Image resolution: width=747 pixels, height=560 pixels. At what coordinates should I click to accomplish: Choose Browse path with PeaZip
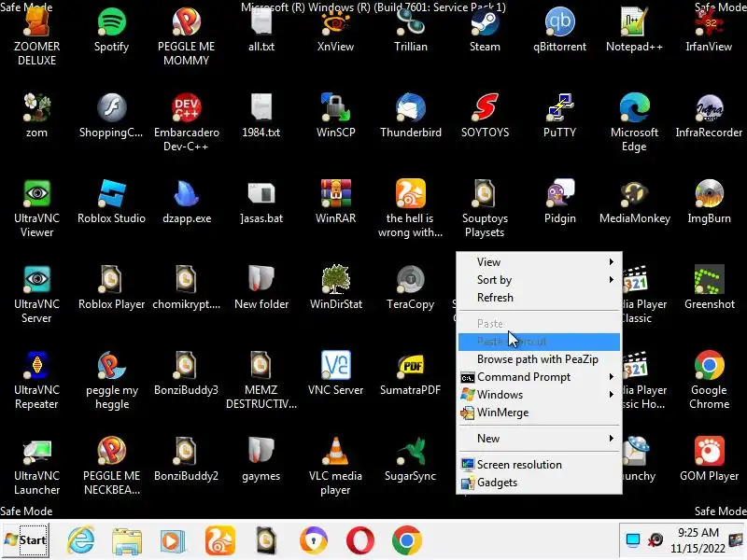(x=539, y=359)
